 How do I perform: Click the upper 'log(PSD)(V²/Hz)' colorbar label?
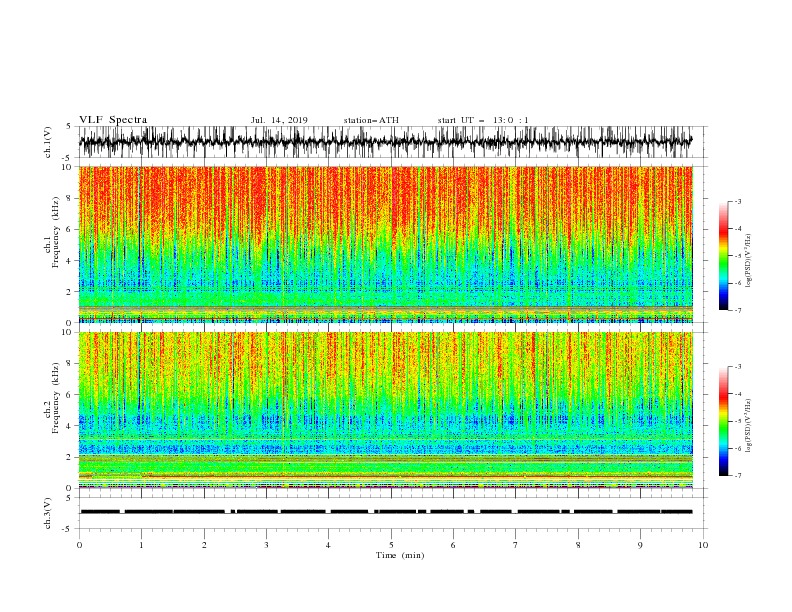coord(748,261)
